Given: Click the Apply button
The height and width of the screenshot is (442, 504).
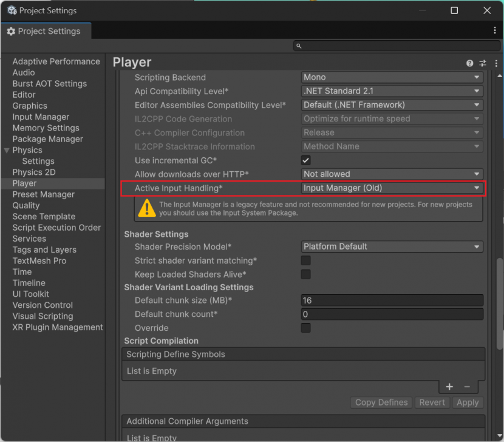Looking at the screenshot, I should pos(468,403).
